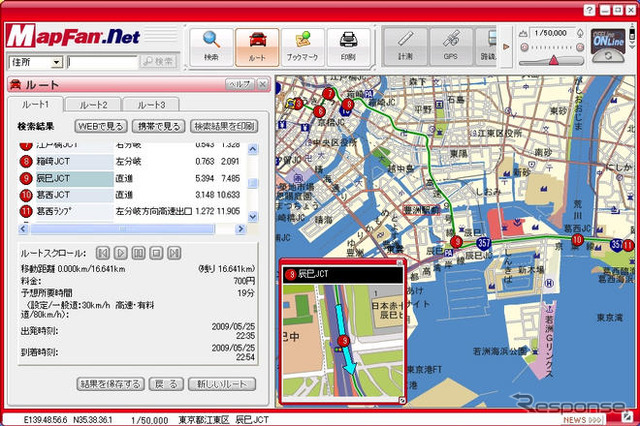This screenshot has height=426, width=640.
Task: Stop the route scroll
Action: coord(156,253)
